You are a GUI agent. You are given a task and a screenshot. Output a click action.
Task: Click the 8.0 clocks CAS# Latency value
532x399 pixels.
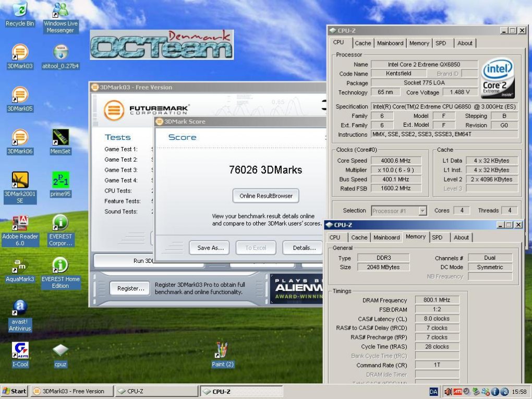point(437,319)
